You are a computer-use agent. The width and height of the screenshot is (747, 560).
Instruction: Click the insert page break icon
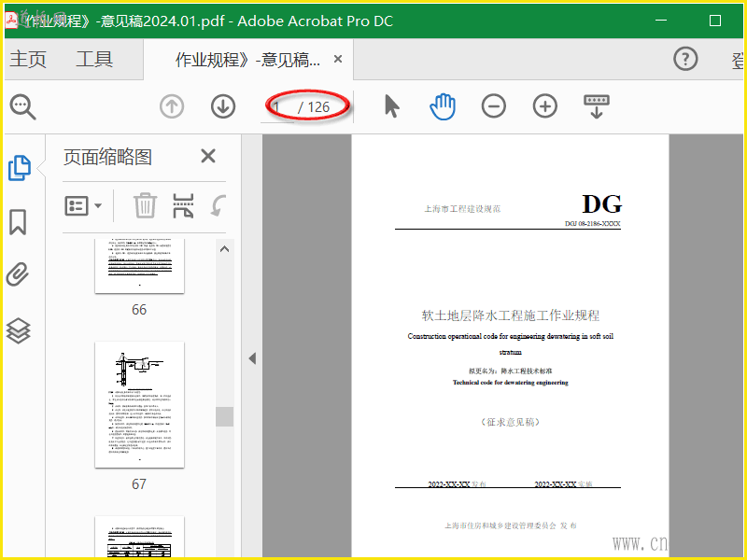click(183, 205)
